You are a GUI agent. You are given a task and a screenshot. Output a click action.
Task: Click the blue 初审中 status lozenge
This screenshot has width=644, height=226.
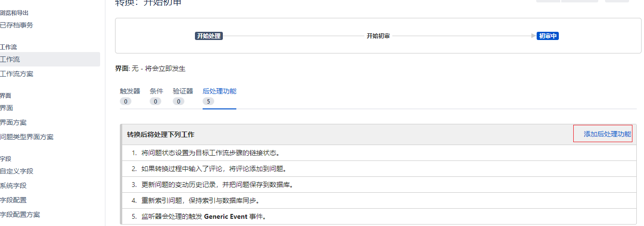tap(548, 36)
